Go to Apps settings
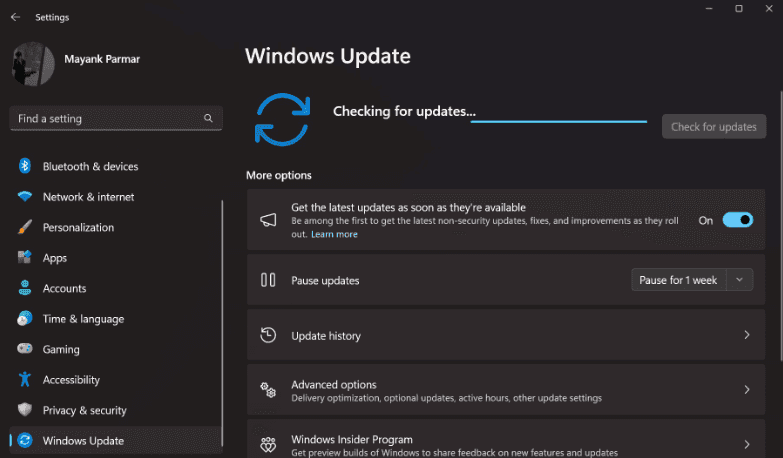This screenshot has height=458, width=783. pyautogui.click(x=116, y=258)
